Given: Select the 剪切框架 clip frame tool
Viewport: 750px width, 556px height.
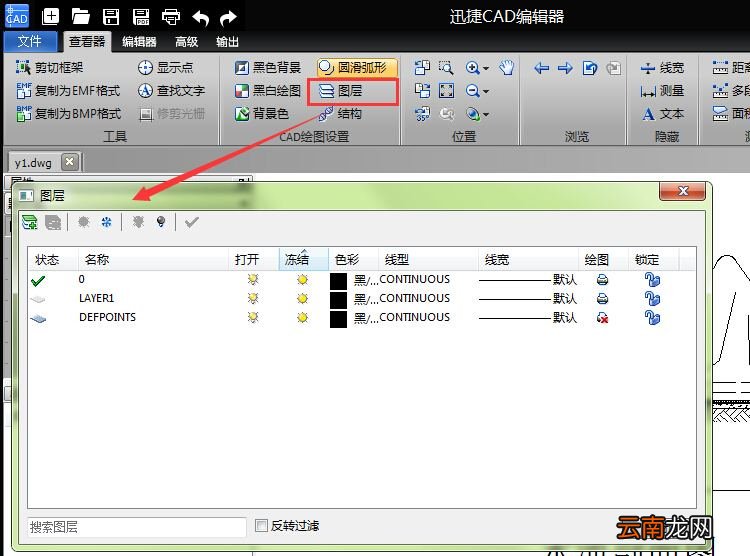Looking at the screenshot, I should (x=49, y=67).
